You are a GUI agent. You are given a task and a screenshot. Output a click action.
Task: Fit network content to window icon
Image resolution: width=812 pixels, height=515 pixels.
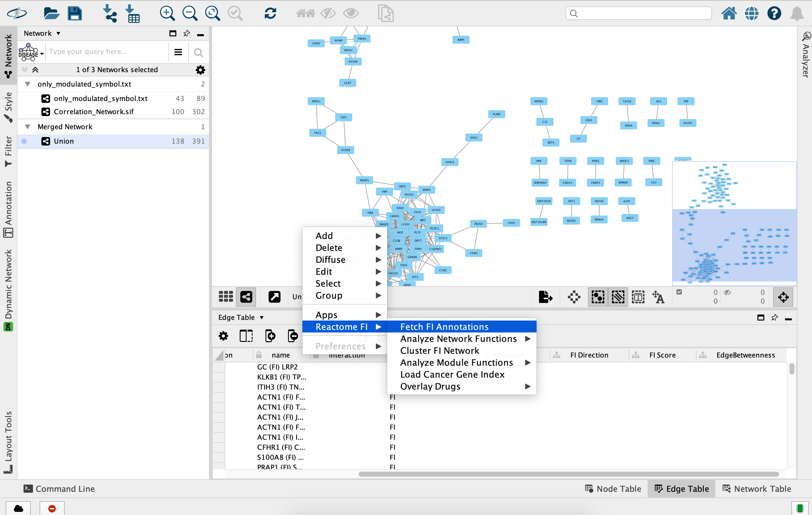click(x=212, y=13)
